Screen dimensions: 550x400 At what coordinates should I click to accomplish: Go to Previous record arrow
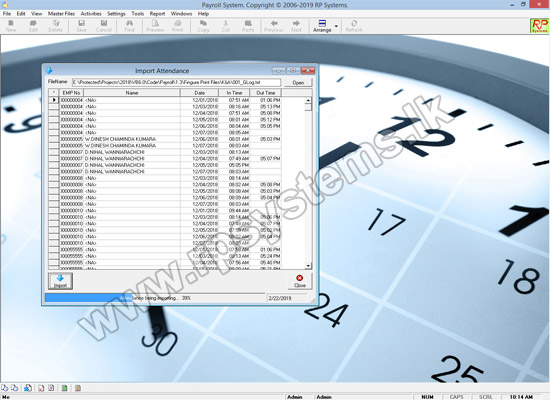(274, 26)
